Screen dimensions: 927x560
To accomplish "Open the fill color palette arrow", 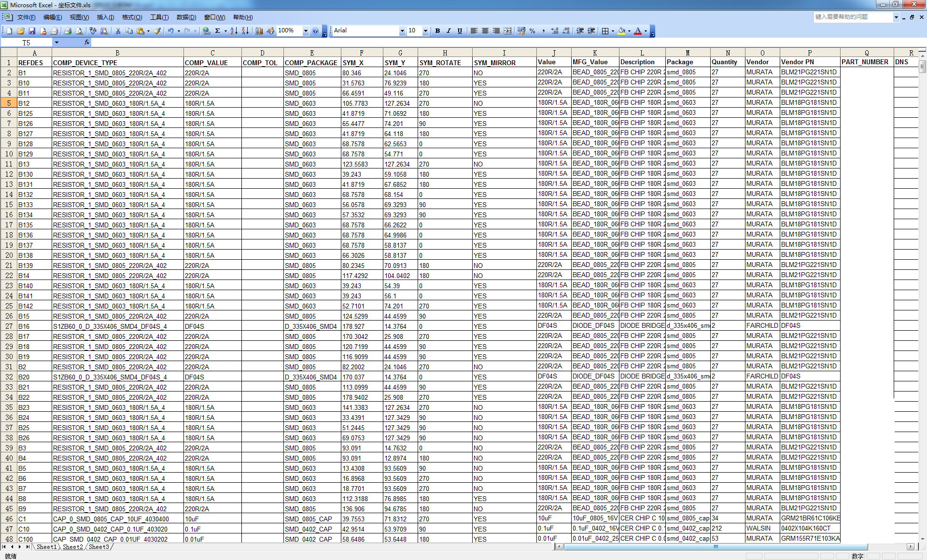I will 629,31.
